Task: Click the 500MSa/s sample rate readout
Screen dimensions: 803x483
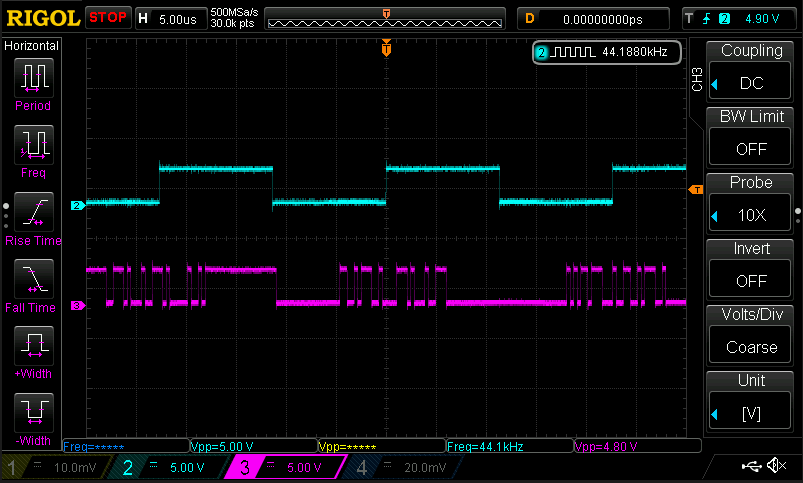Action: click(x=235, y=12)
